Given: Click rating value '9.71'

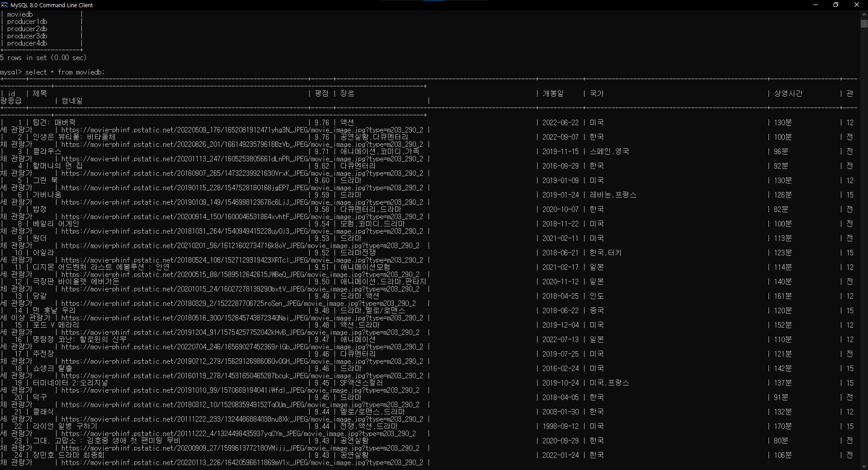Looking at the screenshot, I should tap(322, 151).
